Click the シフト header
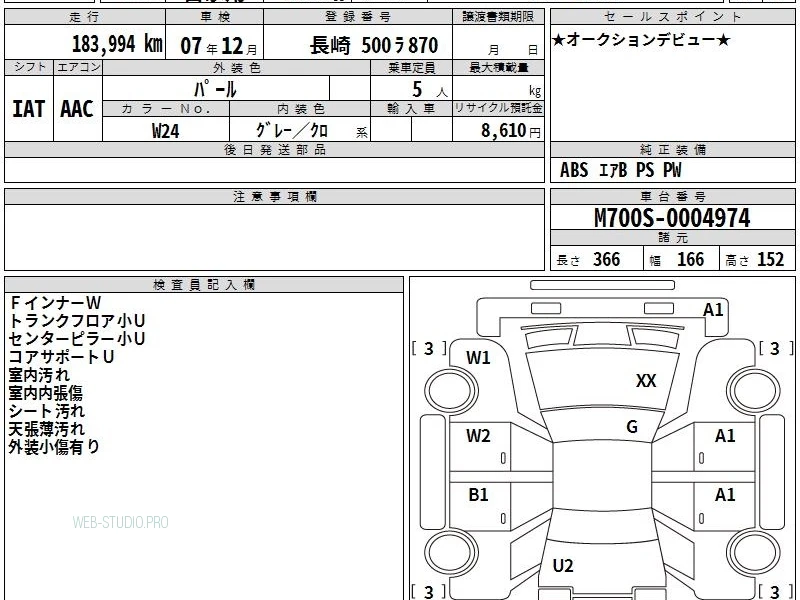Image resolution: width=800 pixels, height=600 pixels. 29,67
